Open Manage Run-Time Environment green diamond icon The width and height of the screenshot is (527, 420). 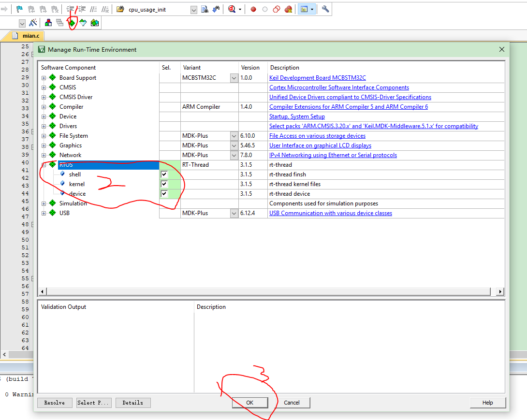point(72,23)
